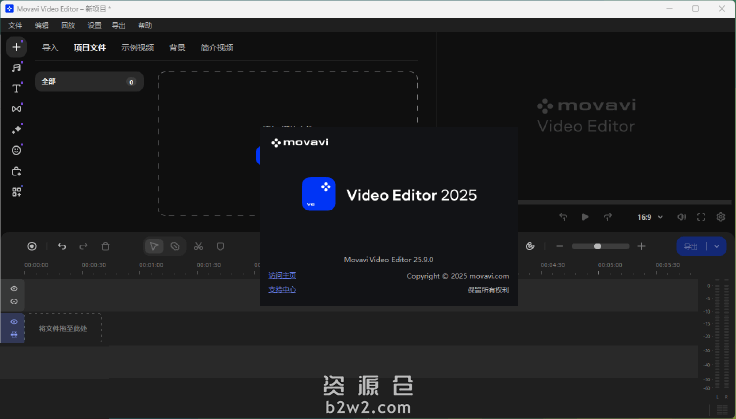
Task: Open the 帮助 menu
Action: [145, 25]
